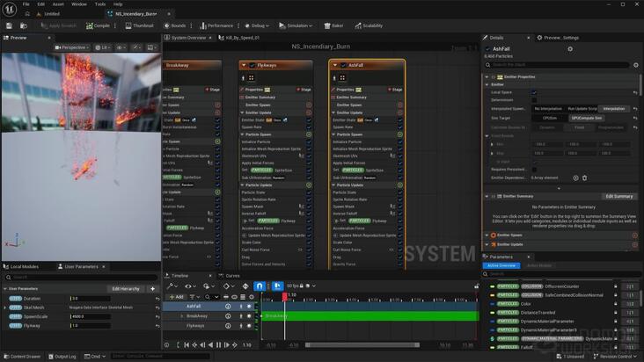Open the Scalability toolbar option
Image resolution: width=644 pixels, height=362 pixels.
coord(369,25)
